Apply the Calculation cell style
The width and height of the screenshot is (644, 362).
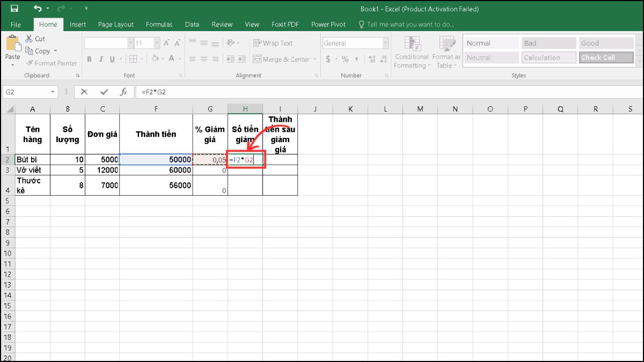548,57
